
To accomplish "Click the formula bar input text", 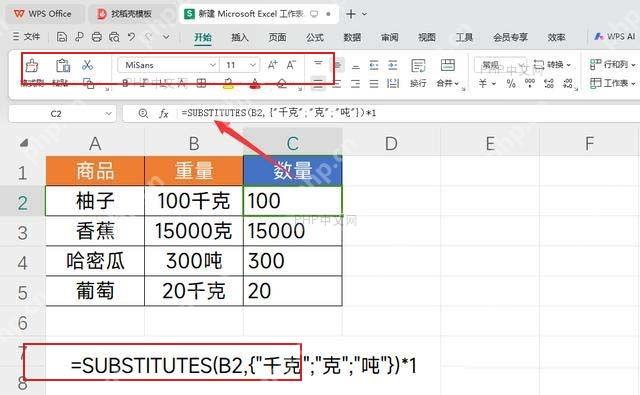I will pyautogui.click(x=279, y=113).
